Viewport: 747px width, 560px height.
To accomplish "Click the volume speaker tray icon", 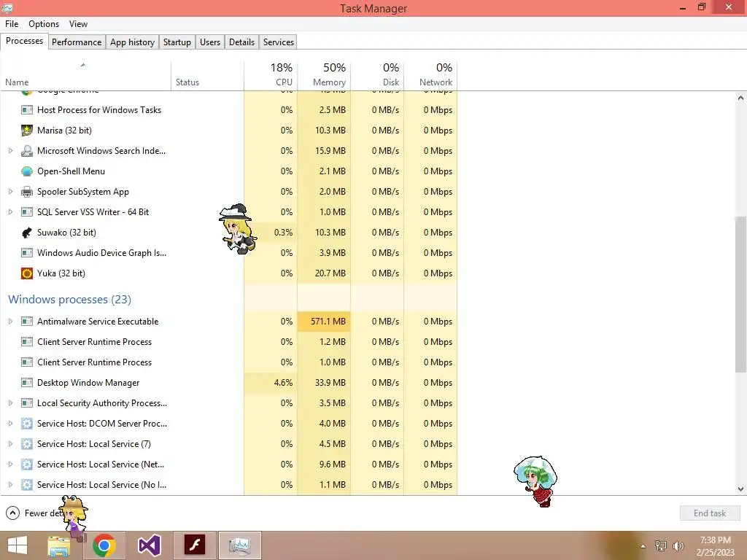I will coord(678,546).
